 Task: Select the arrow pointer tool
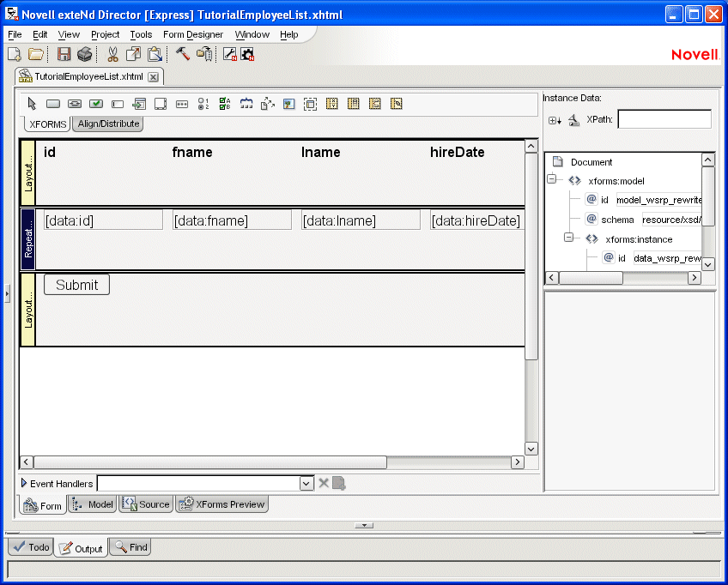(x=32, y=104)
